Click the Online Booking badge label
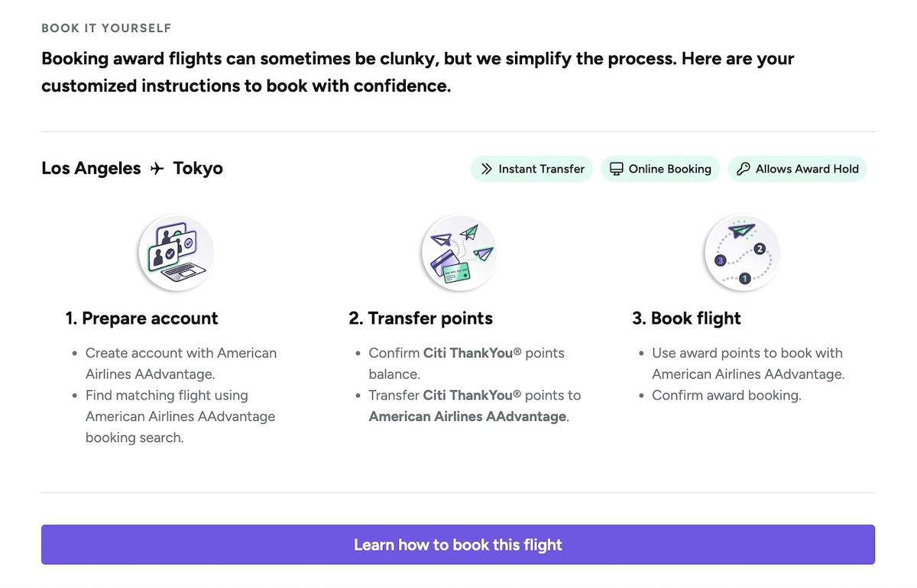917x588 pixels. 669,169
